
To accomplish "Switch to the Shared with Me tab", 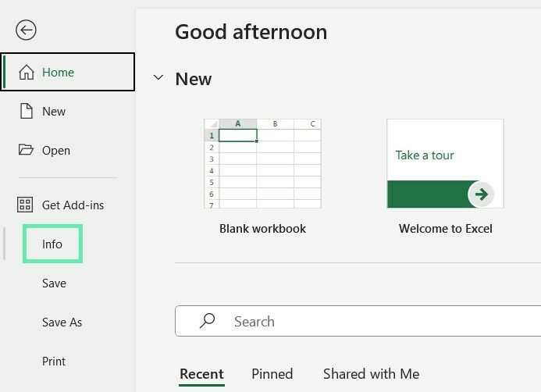I will click(372, 374).
